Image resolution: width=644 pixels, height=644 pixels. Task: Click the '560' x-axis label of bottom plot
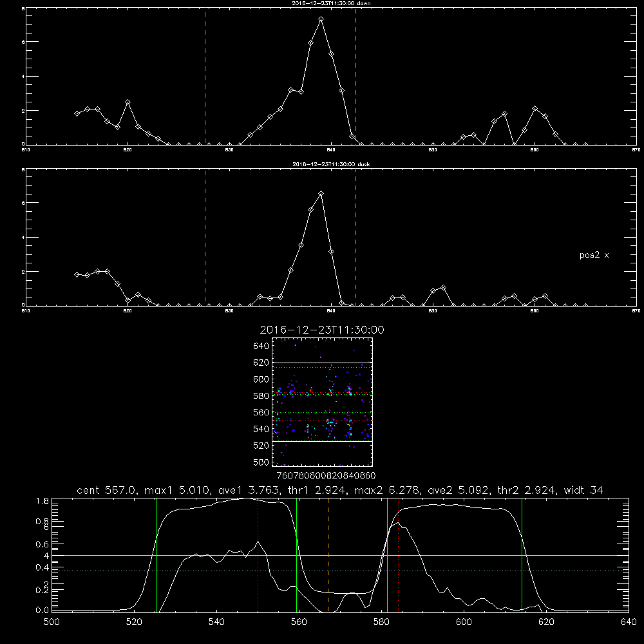tap(299, 622)
